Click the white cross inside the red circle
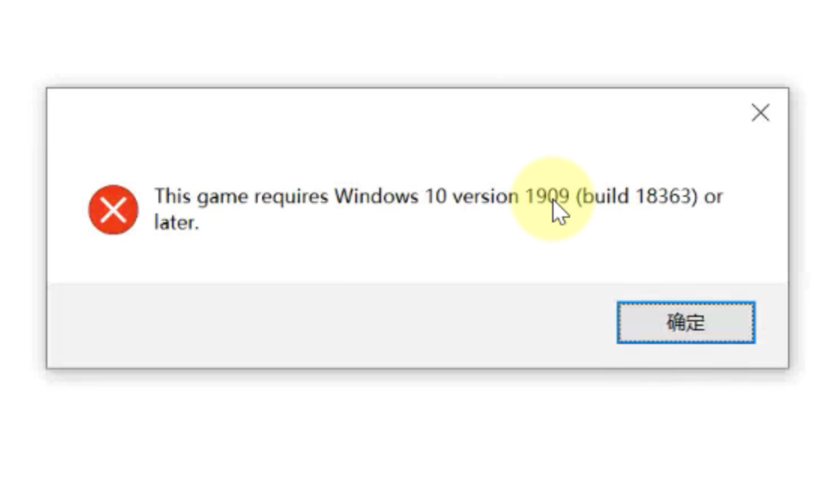This screenshot has width=836, height=504. (113, 210)
